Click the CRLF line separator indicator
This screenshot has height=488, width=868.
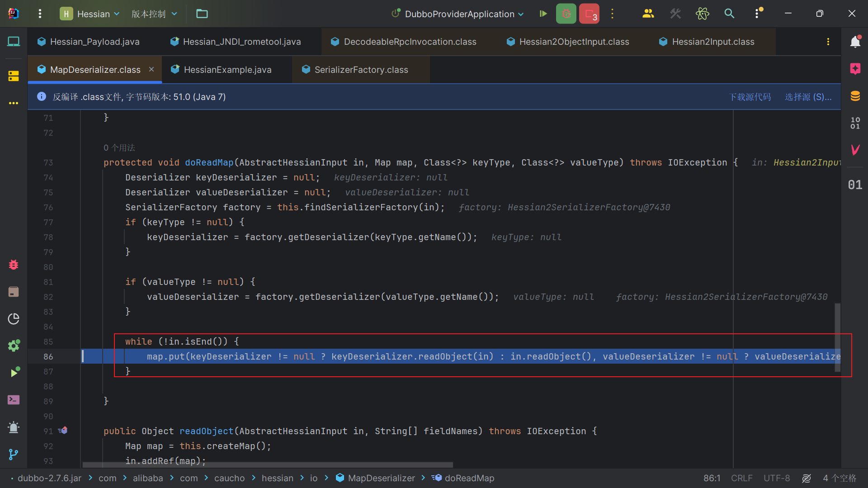tap(741, 478)
